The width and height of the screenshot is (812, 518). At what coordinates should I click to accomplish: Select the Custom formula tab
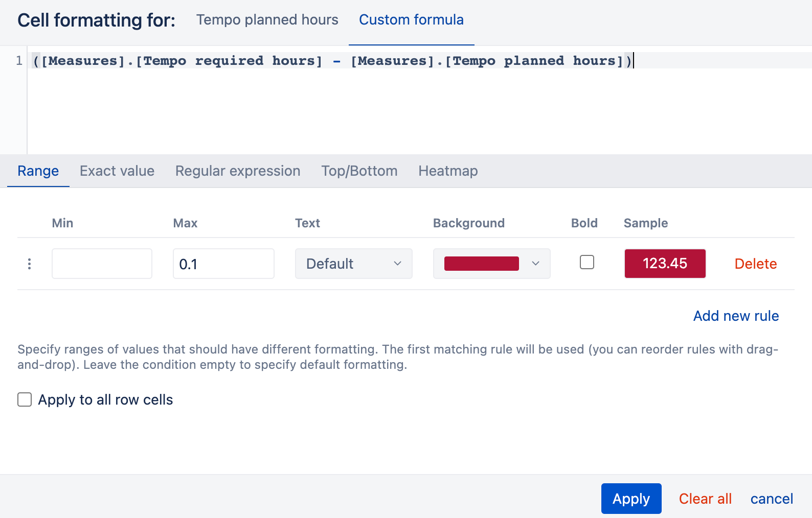(411, 20)
